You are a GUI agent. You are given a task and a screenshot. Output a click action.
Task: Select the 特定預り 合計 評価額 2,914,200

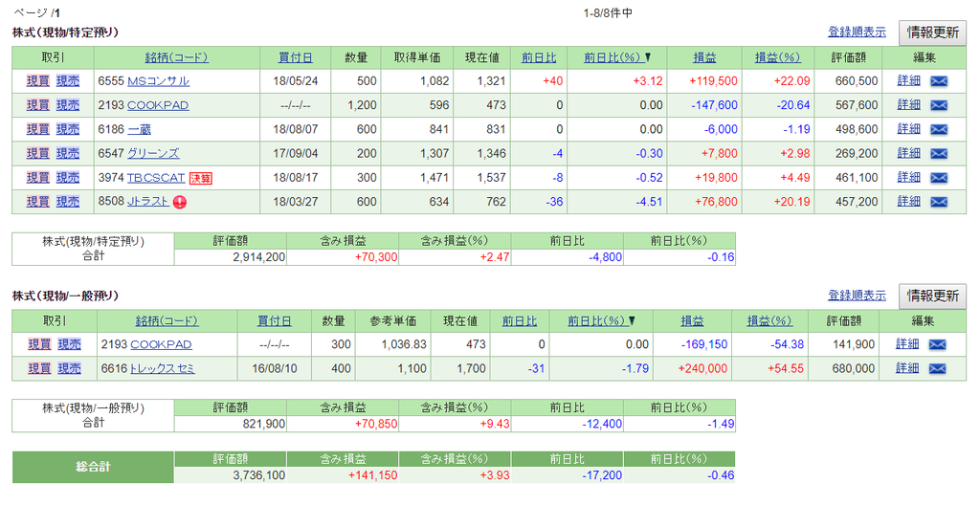click(258, 257)
